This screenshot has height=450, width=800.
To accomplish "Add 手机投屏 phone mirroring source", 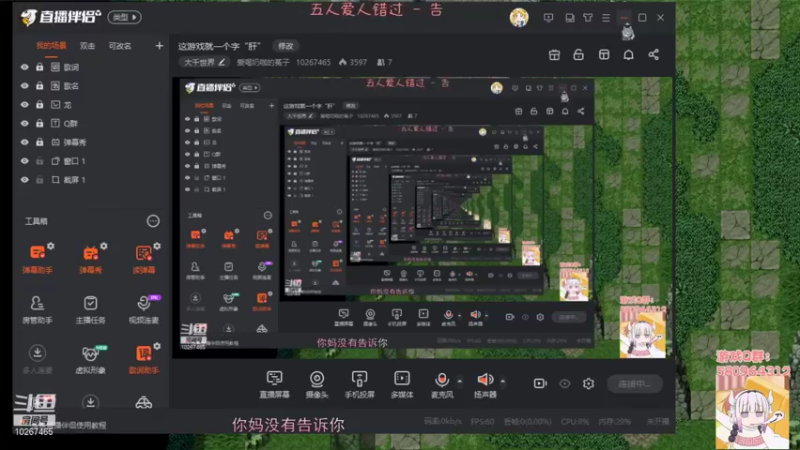I will [x=359, y=384].
